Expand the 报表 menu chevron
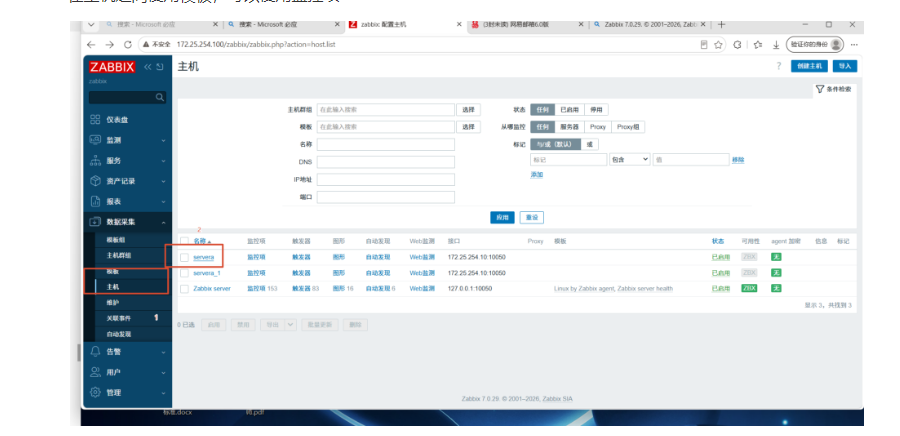900x436 pixels. (x=164, y=201)
